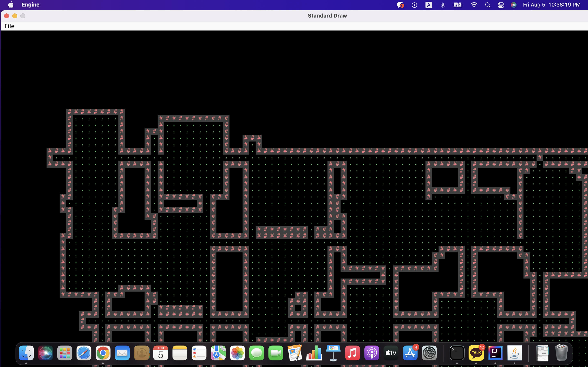Click the date and time display

551,5
